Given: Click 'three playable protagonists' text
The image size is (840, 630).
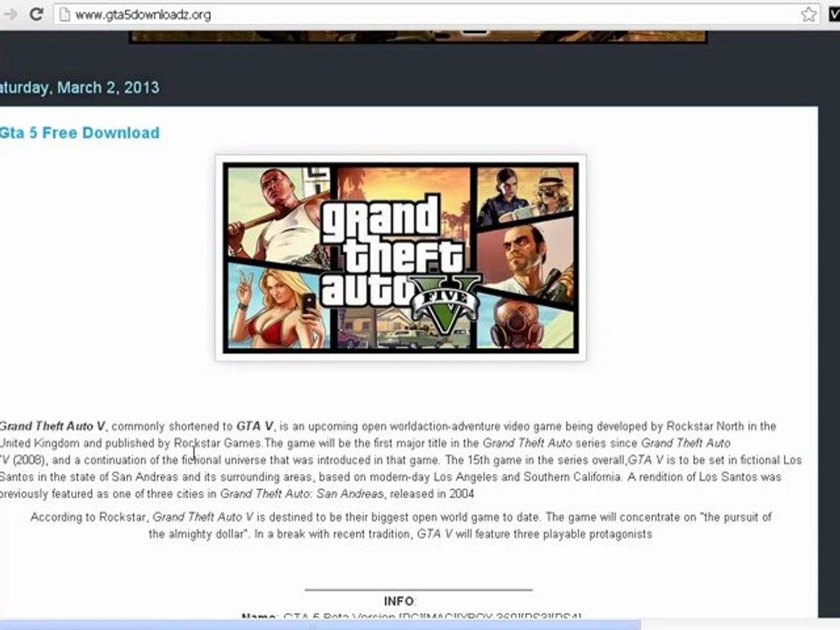Looking at the screenshot, I should (x=583, y=534).
